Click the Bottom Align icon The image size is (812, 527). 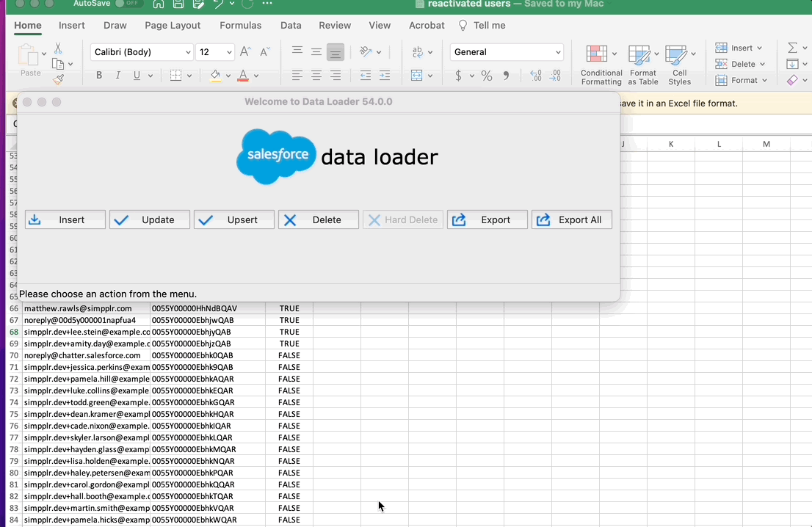point(335,52)
